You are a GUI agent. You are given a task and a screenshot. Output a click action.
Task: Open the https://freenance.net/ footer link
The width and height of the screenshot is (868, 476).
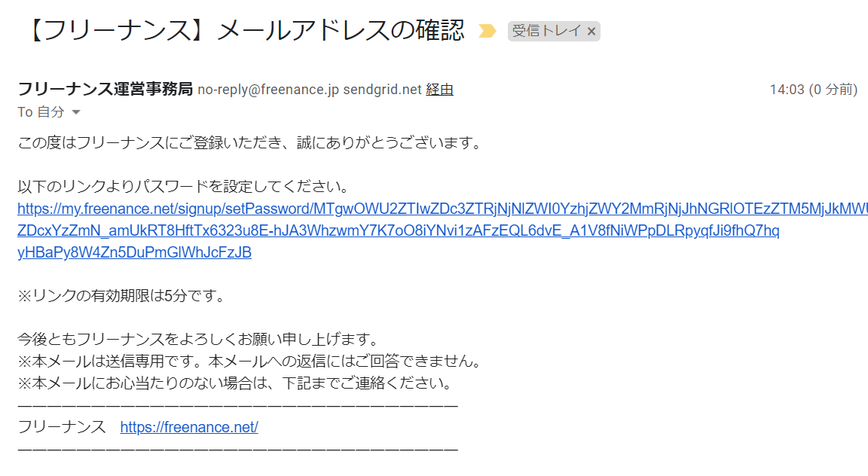click(189, 427)
